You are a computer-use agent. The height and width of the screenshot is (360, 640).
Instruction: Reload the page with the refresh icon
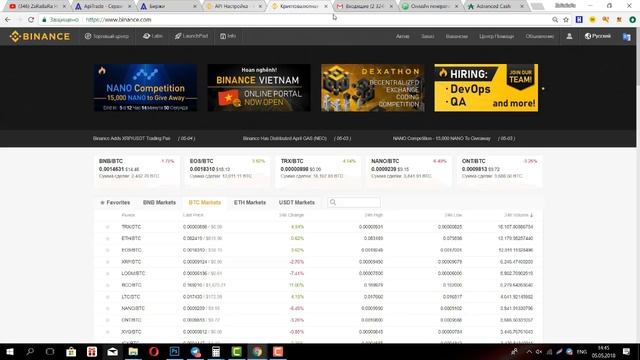coord(31,20)
